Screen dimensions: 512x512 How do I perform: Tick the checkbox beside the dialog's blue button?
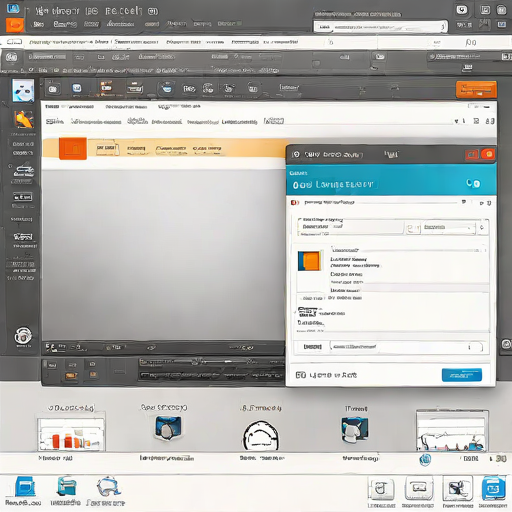[301, 375]
